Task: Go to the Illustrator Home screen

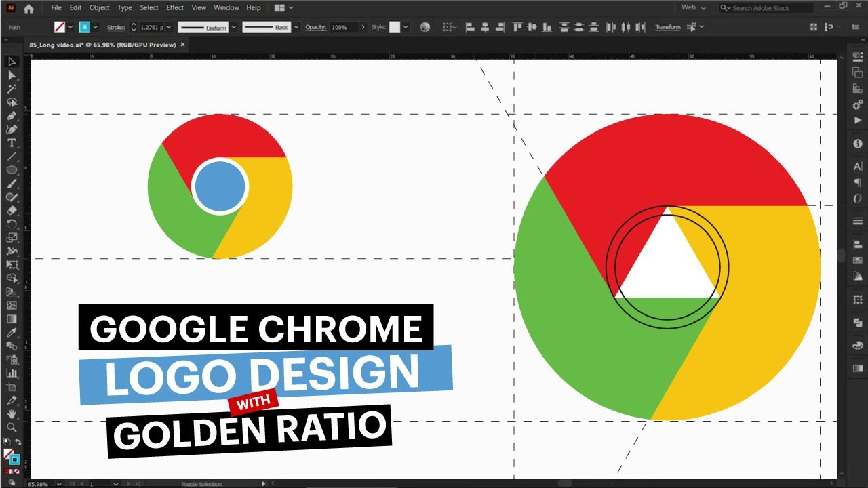Action: [x=28, y=8]
